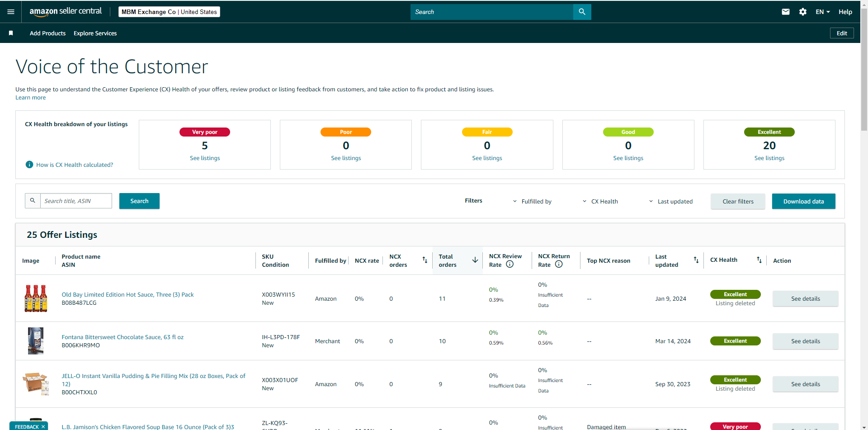Image resolution: width=868 pixels, height=430 pixels.
Task: See listings under Good
Action: coord(628,158)
